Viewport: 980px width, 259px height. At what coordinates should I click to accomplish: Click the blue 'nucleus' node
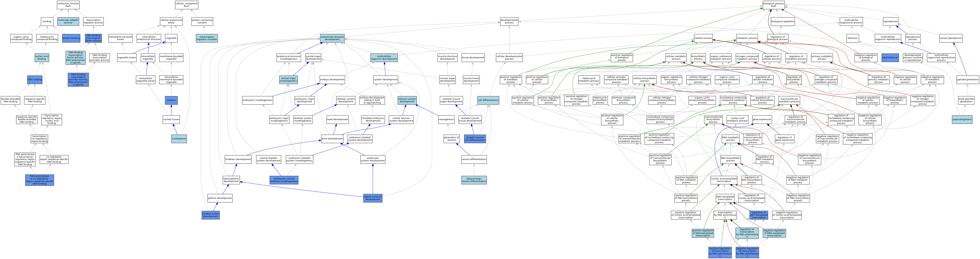coord(171,100)
